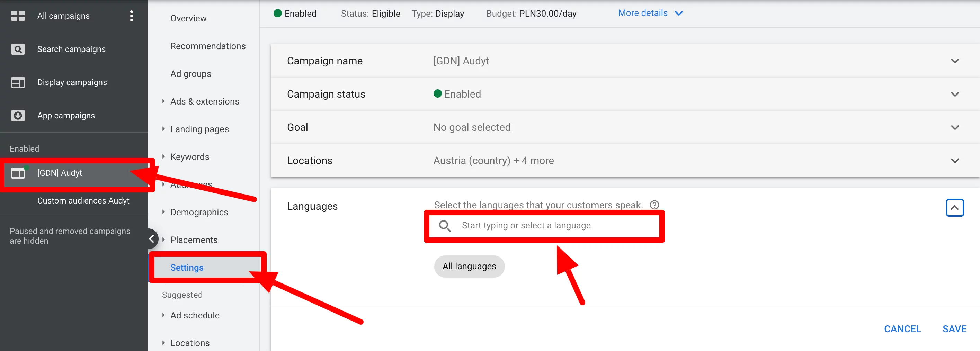Click Status: Eligible text
Viewport: 980px width, 351px height.
coord(370,14)
